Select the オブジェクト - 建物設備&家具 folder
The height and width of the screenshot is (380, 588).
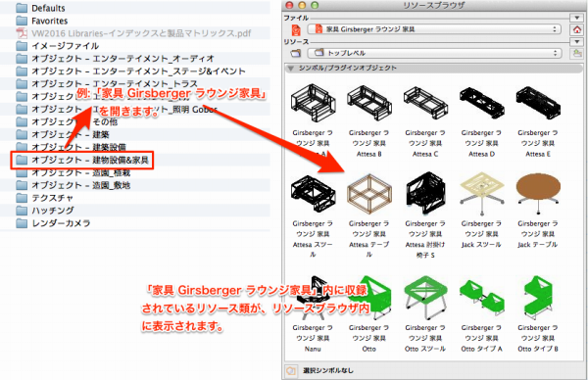(82, 161)
